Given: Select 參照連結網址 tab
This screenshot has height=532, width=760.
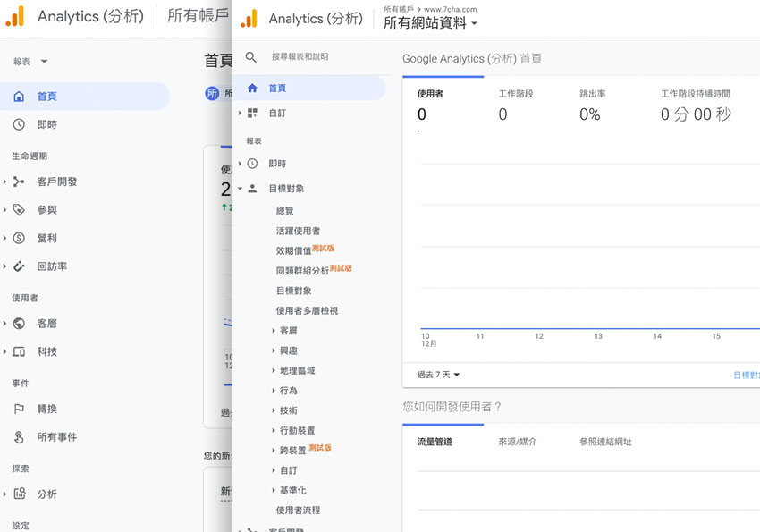Looking at the screenshot, I should pyautogui.click(x=605, y=442).
